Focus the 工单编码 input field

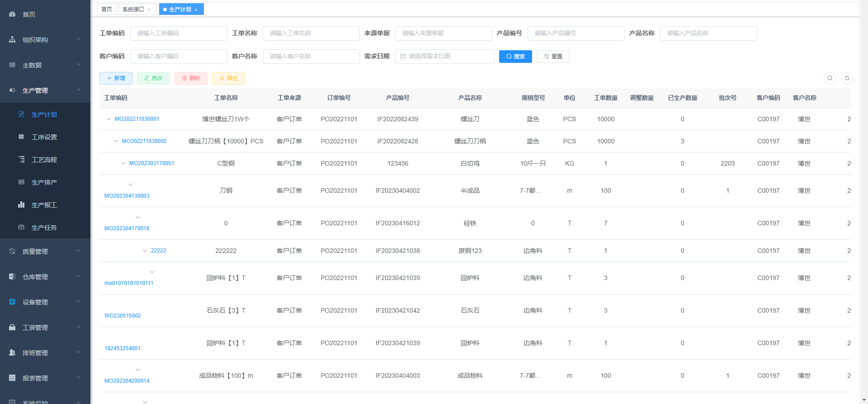tap(179, 33)
